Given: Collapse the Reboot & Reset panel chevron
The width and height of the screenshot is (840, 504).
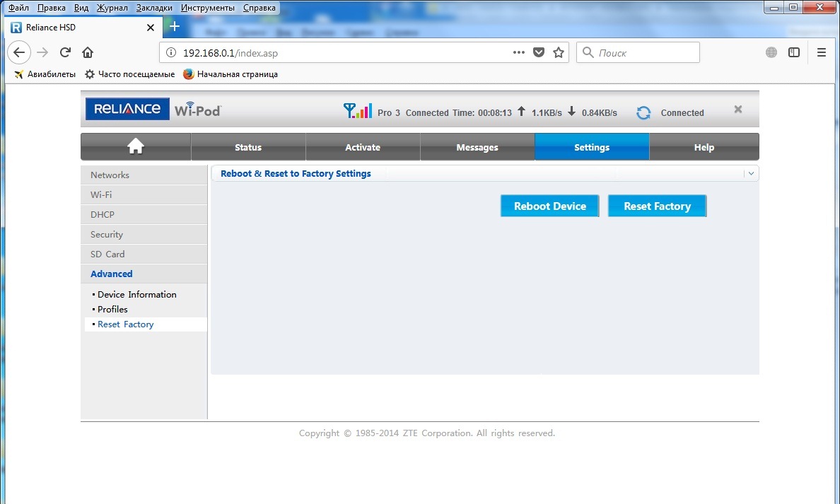Looking at the screenshot, I should click(751, 173).
